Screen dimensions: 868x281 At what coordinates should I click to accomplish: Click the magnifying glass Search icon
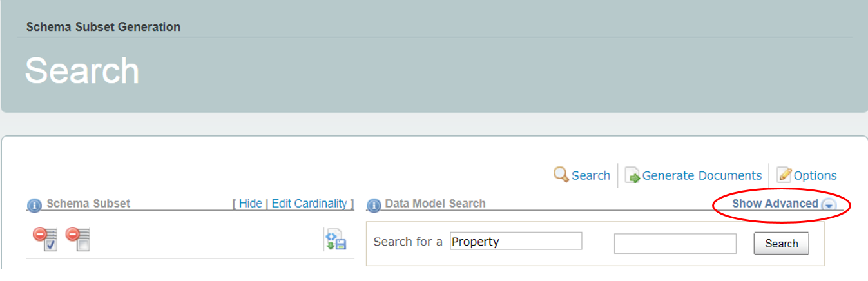(561, 175)
